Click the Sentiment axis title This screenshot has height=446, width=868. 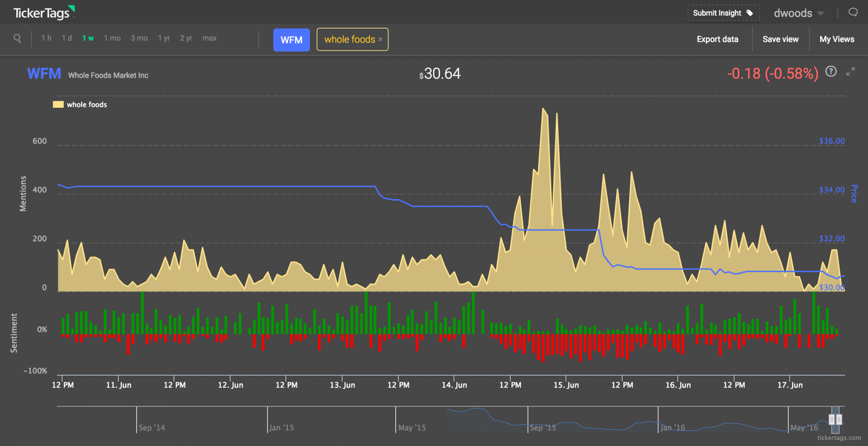pyautogui.click(x=14, y=333)
